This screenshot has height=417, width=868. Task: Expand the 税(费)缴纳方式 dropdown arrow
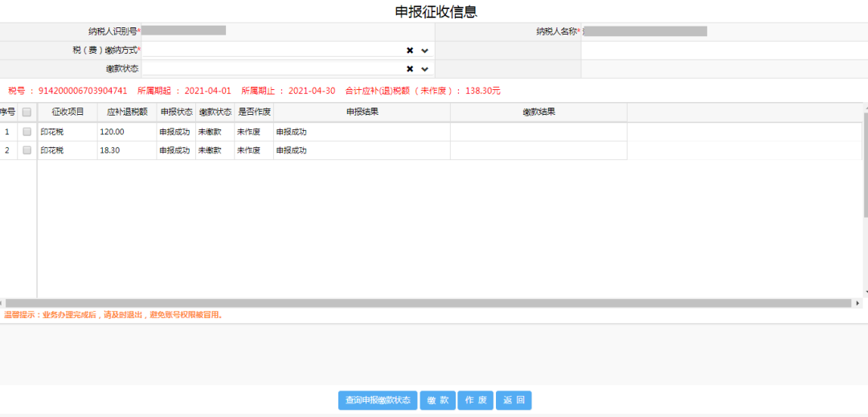424,51
